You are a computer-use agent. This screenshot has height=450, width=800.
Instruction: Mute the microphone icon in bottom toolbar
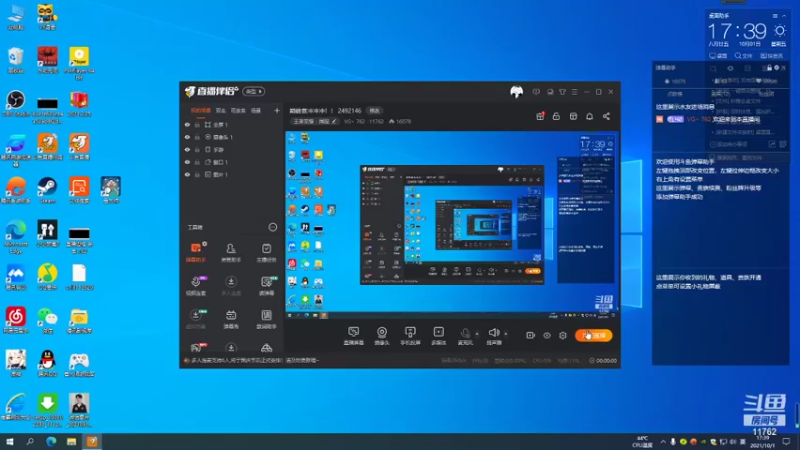(465, 334)
